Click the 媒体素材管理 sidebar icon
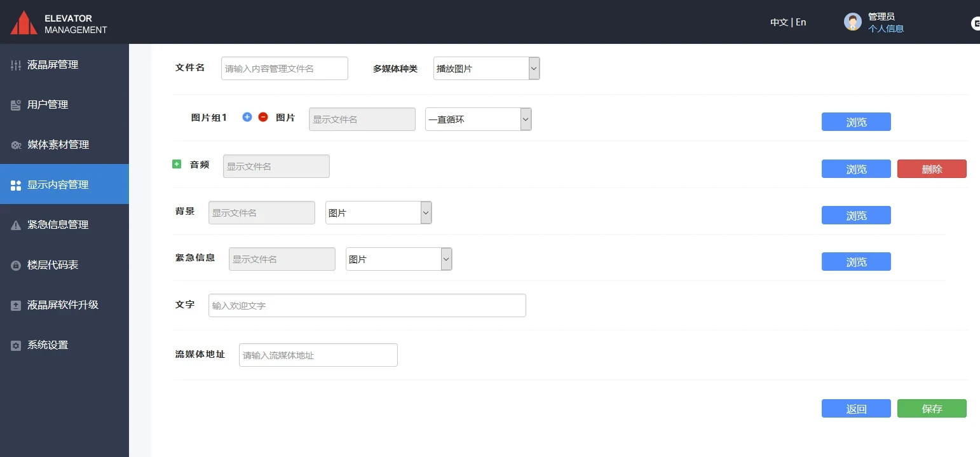The height and width of the screenshot is (457, 980). (16, 145)
